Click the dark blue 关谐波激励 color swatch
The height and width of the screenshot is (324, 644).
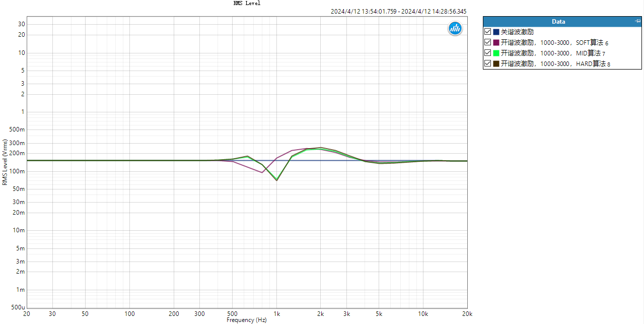point(496,32)
